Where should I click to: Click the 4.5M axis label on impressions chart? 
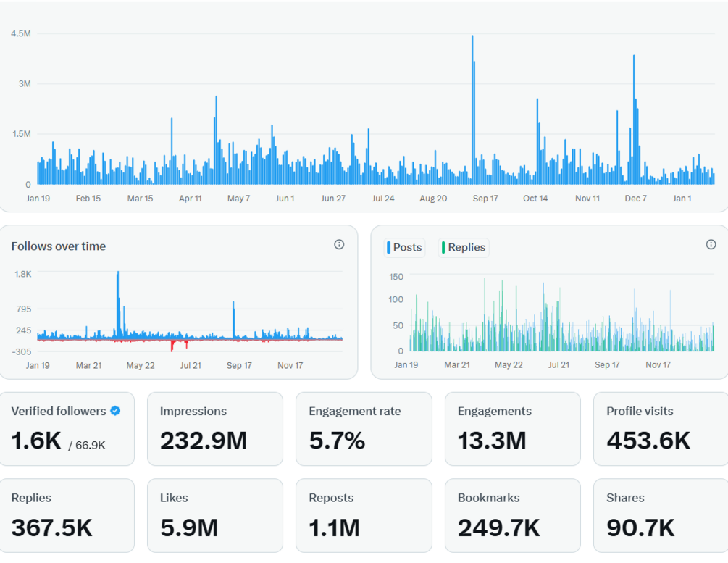click(21, 33)
